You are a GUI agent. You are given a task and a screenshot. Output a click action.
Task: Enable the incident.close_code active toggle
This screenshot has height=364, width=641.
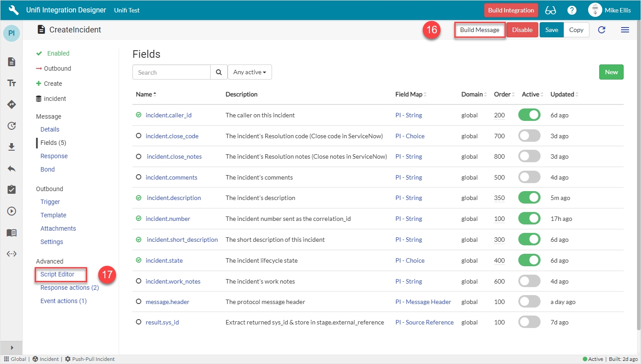(529, 136)
